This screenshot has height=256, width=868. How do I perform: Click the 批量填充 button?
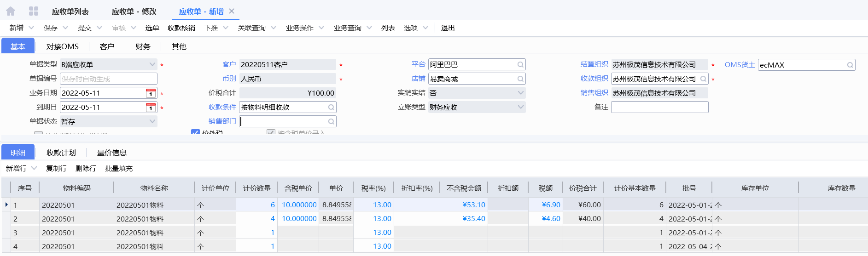(x=119, y=168)
